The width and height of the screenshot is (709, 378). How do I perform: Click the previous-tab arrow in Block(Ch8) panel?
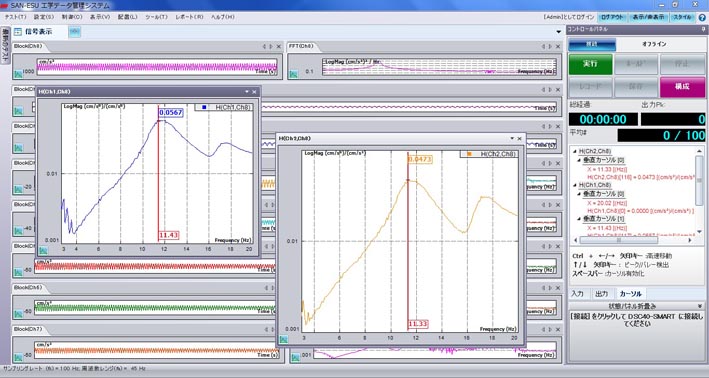[x=265, y=46]
